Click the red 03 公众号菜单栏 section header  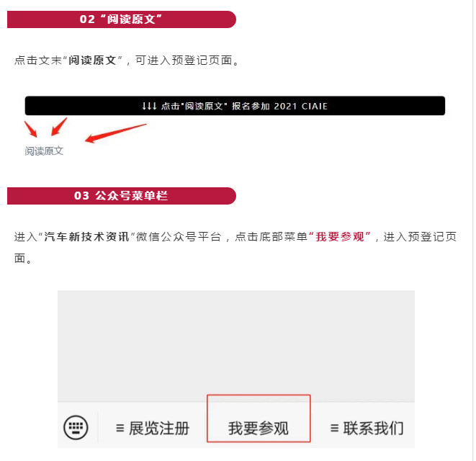pyautogui.click(x=122, y=196)
